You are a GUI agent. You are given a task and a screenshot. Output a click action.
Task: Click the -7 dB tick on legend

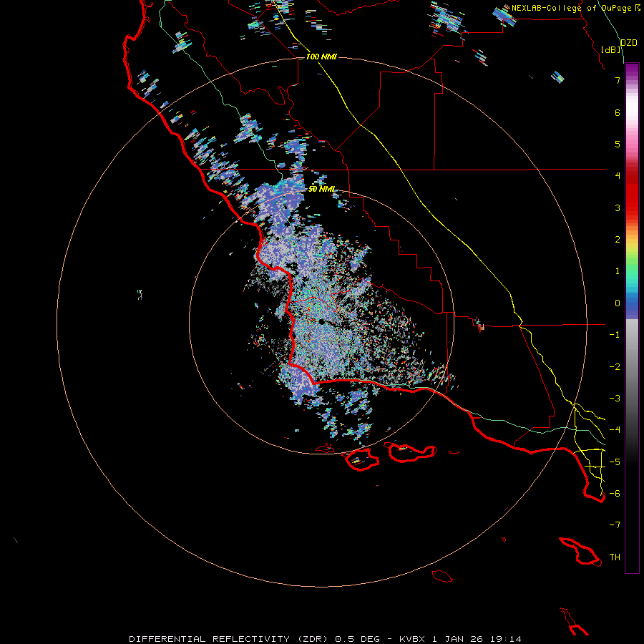click(x=615, y=525)
